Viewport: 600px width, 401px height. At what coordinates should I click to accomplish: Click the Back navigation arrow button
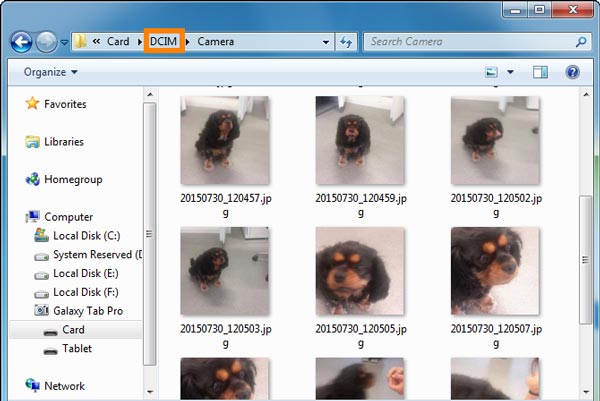click(21, 42)
